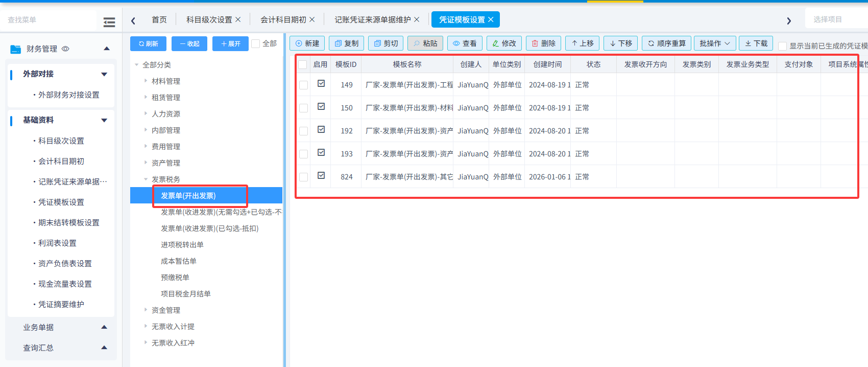Click the 删除 delete toolbar button

coord(543,43)
